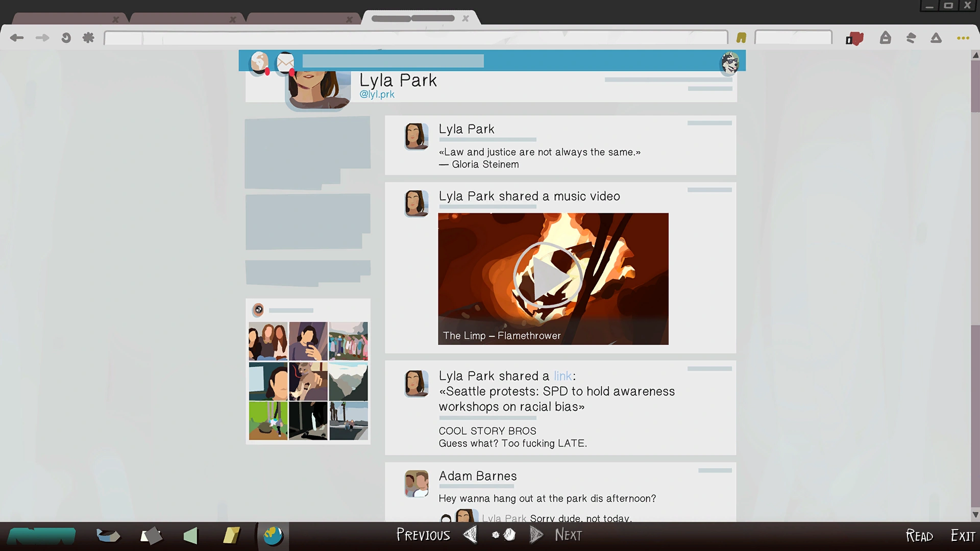Image resolution: width=980 pixels, height=551 pixels.
Task: Click the browser reload icon
Action: point(66,38)
